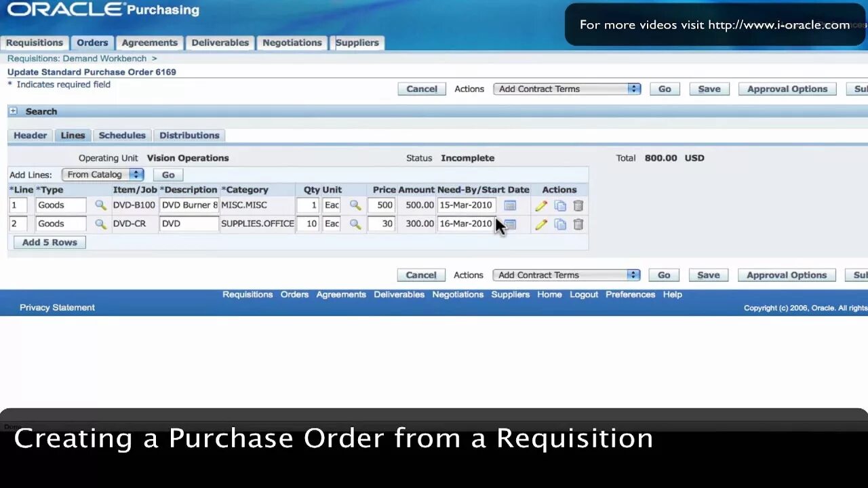Click Privacy Statement link
This screenshot has width=868, height=488.
pos(57,308)
